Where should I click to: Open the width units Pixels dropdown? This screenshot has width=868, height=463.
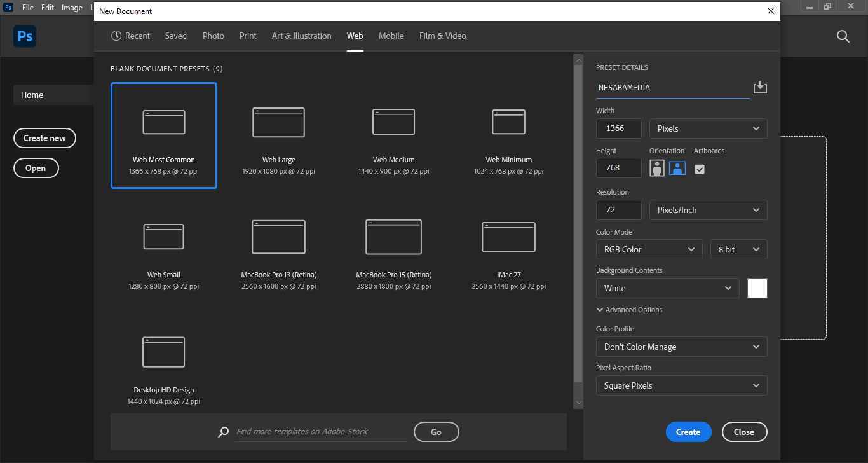708,128
